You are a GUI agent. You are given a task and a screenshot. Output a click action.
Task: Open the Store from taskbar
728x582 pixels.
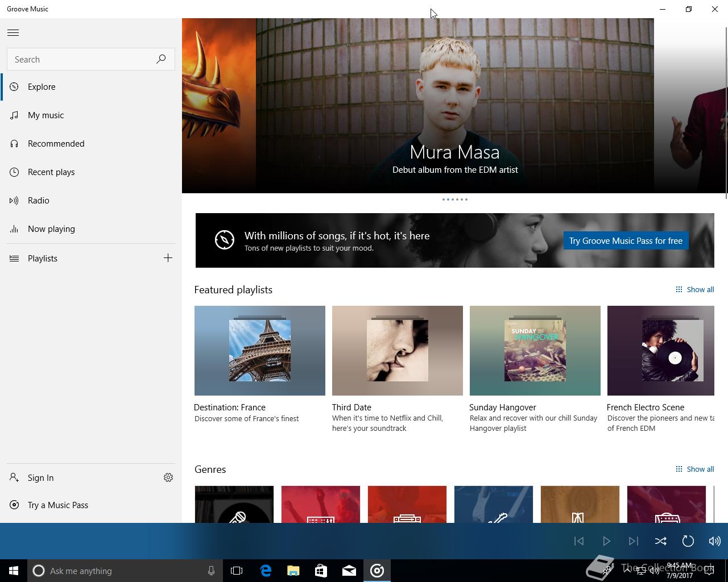[321, 571]
